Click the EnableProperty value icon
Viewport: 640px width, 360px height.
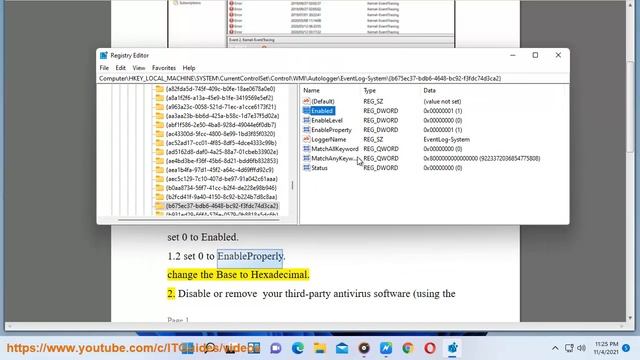click(307, 129)
